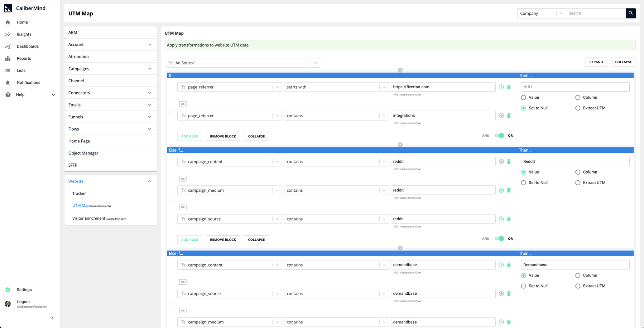Open the Ad Source dropdown
Screen dimensions: 644x328
click(242, 63)
